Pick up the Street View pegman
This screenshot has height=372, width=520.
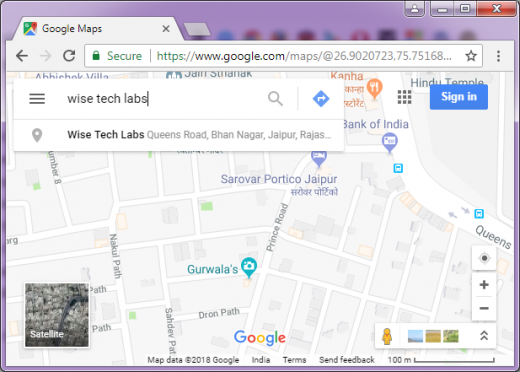(387, 336)
